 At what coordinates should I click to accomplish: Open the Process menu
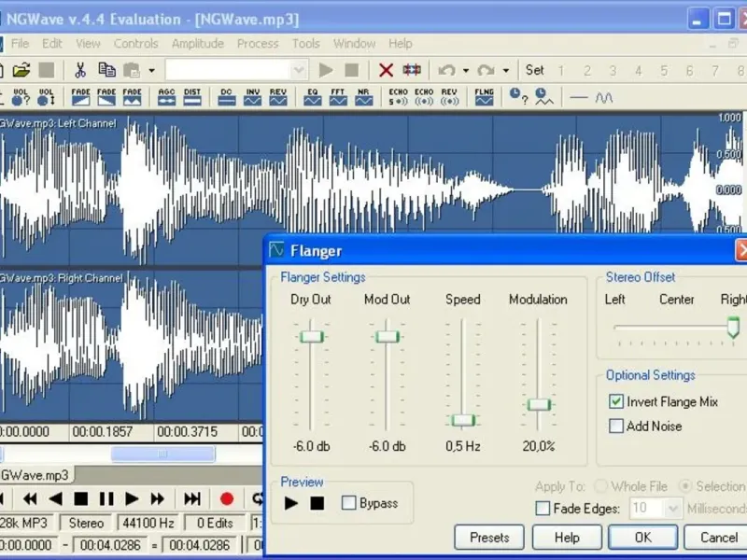click(x=258, y=43)
